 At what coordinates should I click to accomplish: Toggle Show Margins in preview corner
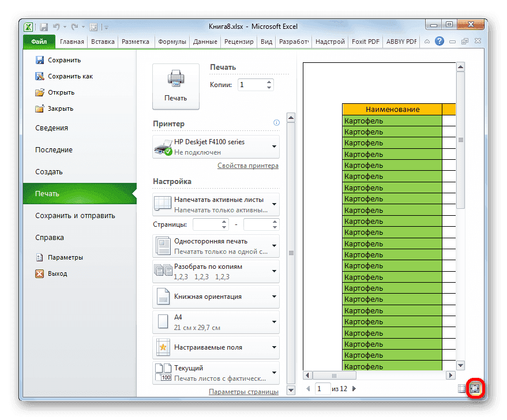(x=461, y=388)
